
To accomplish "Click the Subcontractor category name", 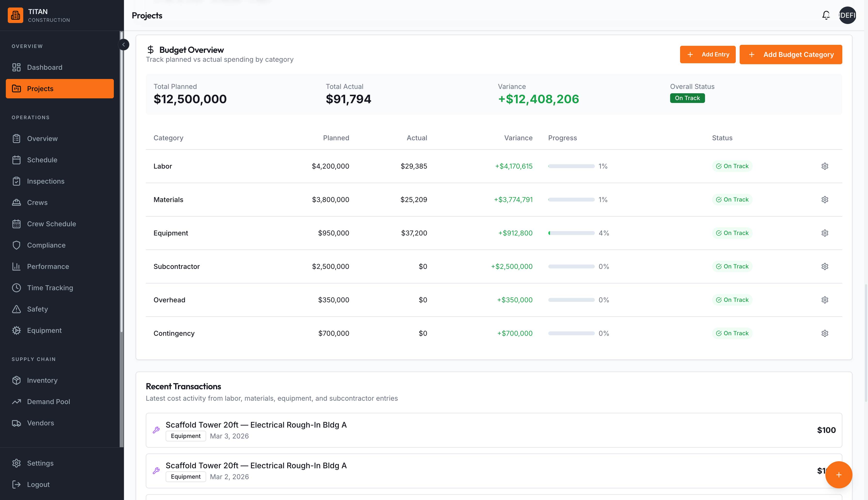I will pyautogui.click(x=176, y=266).
